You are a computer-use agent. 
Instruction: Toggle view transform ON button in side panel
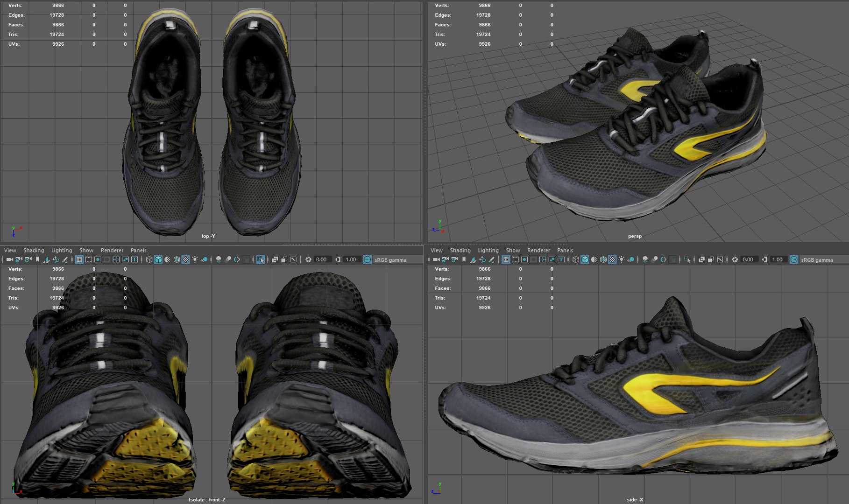[x=794, y=259]
